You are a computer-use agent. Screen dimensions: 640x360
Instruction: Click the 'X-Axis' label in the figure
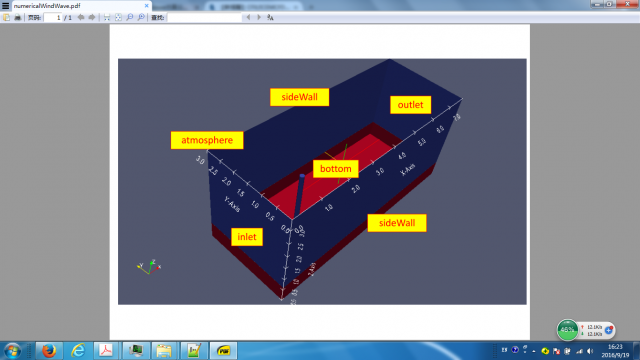pos(408,169)
